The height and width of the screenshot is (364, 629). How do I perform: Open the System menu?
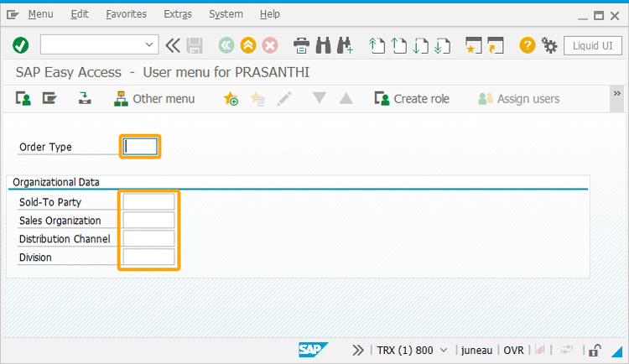[226, 14]
